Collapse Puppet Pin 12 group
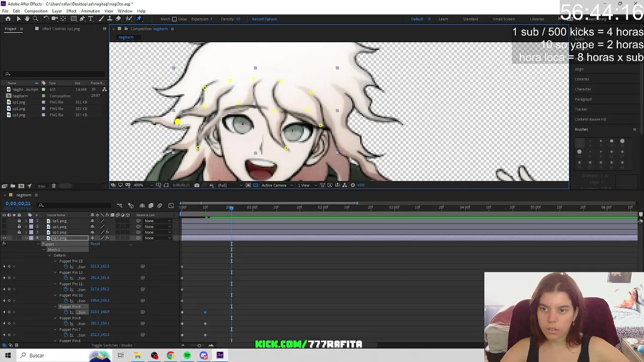The image size is (644, 362). pyautogui.click(x=55, y=273)
